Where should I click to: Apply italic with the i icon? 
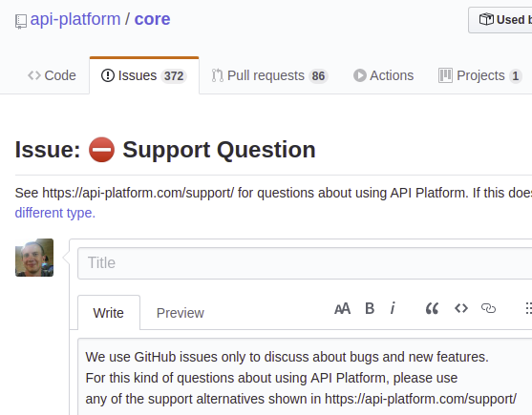[393, 308]
